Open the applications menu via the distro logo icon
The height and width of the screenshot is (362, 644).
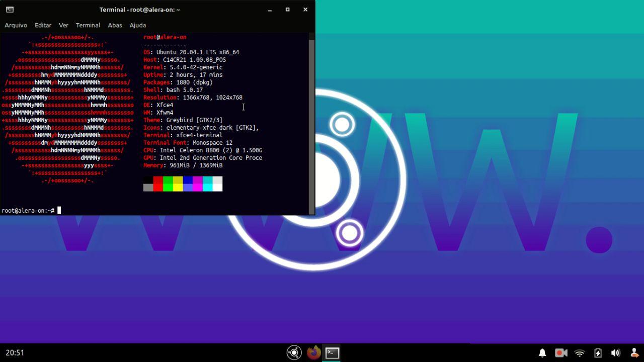click(x=294, y=352)
